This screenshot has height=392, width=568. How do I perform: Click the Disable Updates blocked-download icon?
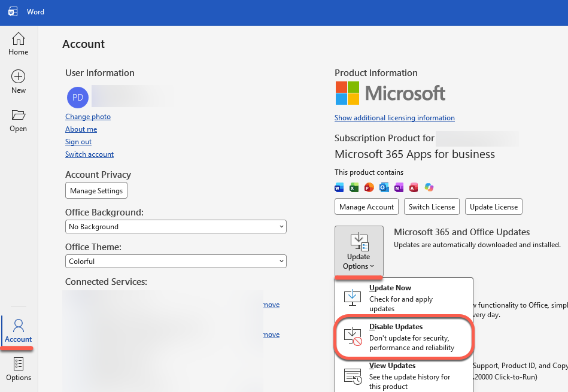pyautogui.click(x=353, y=336)
